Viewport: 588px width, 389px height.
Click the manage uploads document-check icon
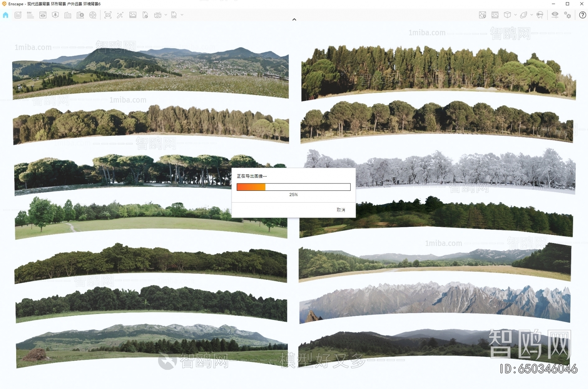pyautogui.click(x=146, y=15)
